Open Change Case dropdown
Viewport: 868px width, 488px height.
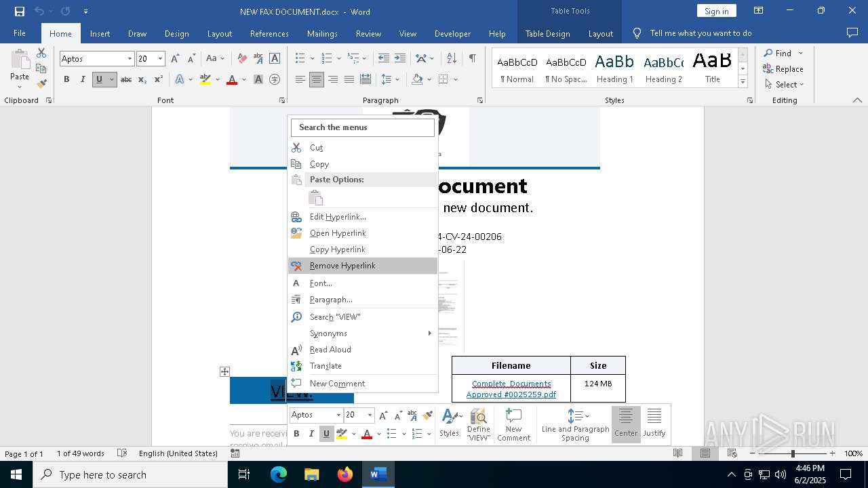pos(216,59)
